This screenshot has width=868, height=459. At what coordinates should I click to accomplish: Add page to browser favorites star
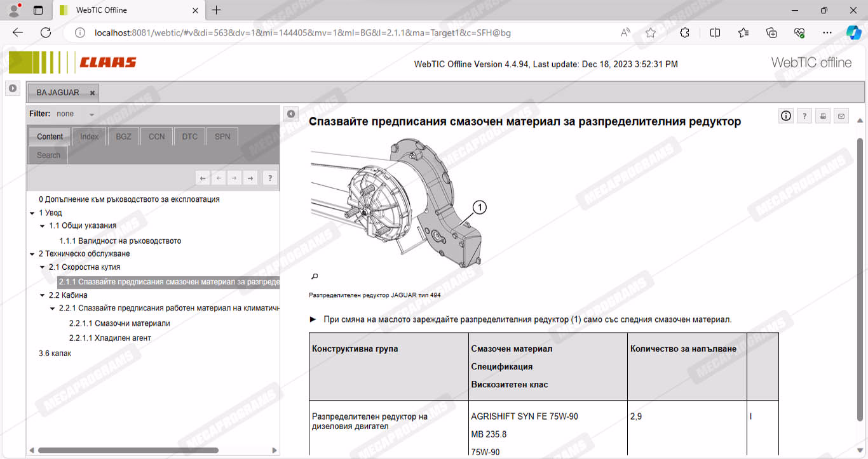pos(651,33)
